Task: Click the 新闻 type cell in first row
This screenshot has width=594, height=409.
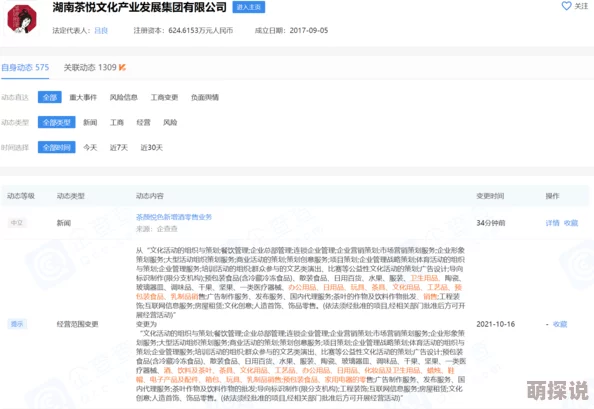Action: coord(64,223)
